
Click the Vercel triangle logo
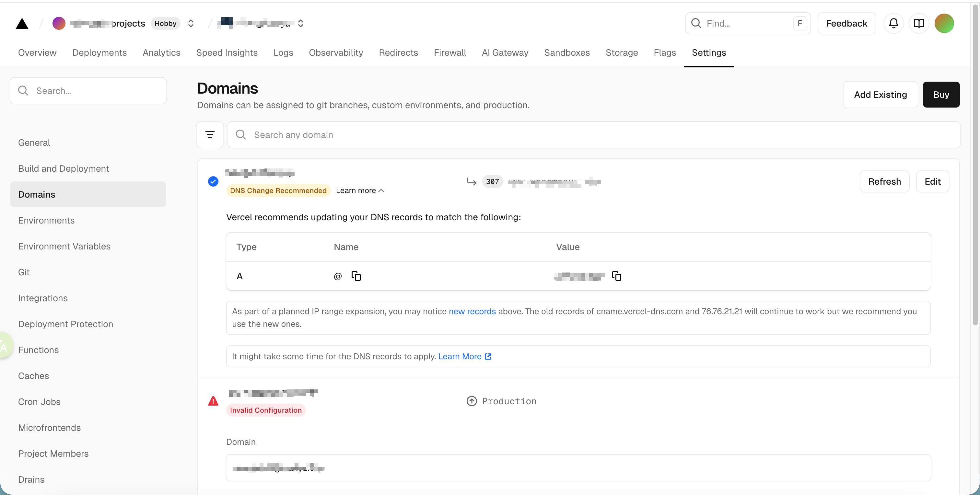(x=22, y=24)
